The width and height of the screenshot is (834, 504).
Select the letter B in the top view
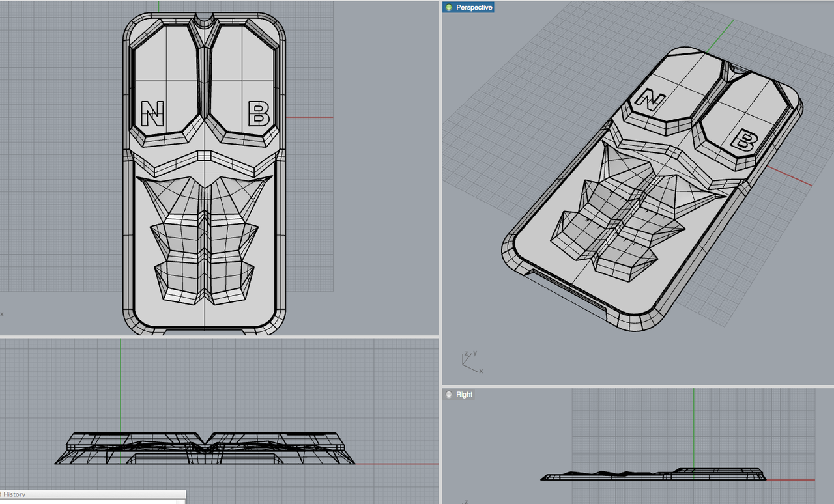pyautogui.click(x=259, y=113)
